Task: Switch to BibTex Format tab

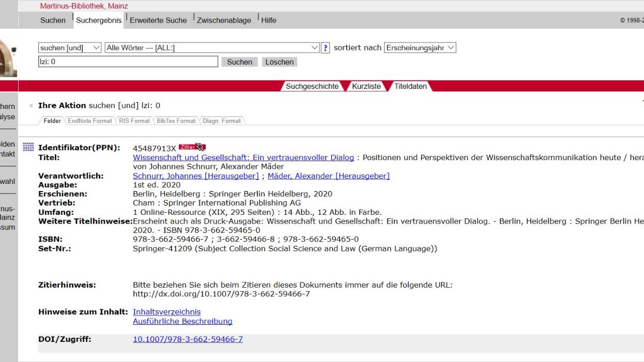Action: (x=176, y=121)
